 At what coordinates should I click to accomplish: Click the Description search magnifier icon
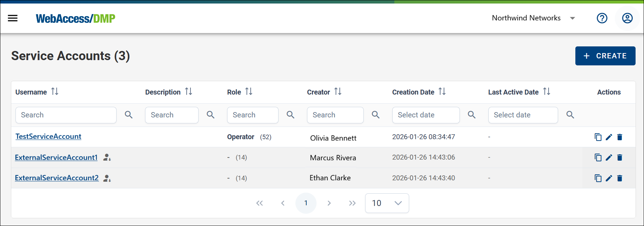[x=211, y=115]
